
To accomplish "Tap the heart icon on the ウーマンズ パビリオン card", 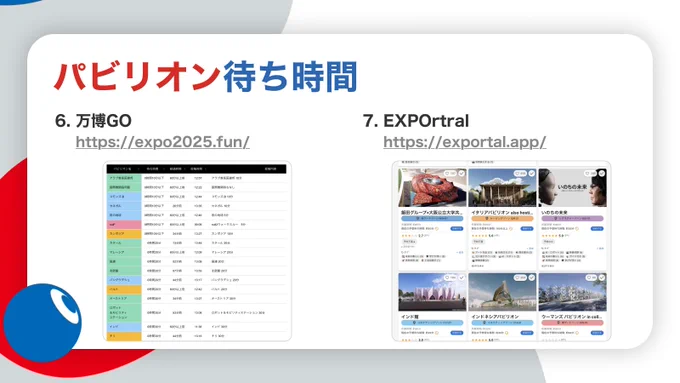I will pos(590,277).
